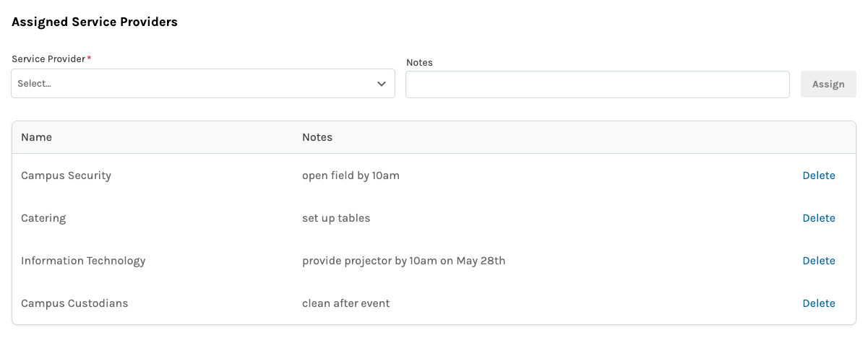The image size is (868, 338).
Task: Remove the Information Technology provider via Delete
Action: point(818,261)
